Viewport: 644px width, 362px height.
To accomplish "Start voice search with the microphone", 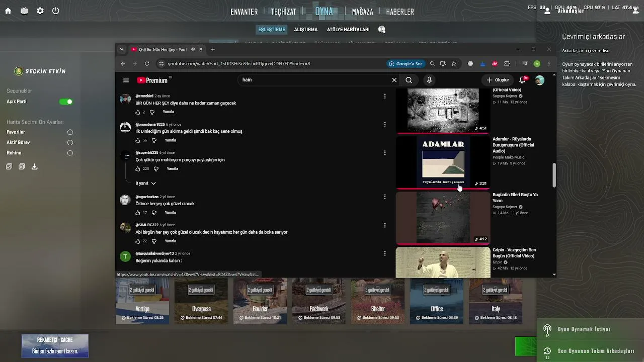I will 429,80.
